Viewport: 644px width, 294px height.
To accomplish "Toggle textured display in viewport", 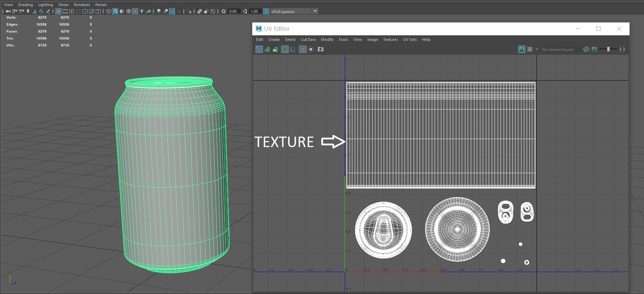I will (x=135, y=11).
